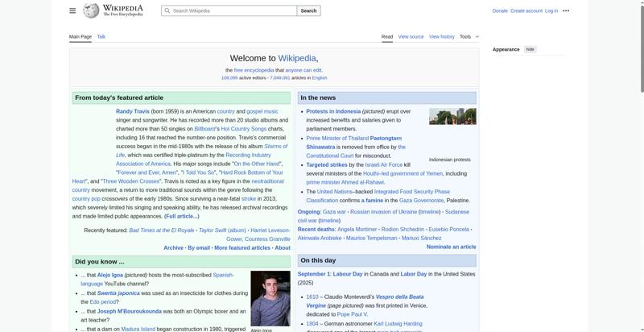
Task: Click the Angela Mortimer recent death link
Action: click(x=357, y=230)
